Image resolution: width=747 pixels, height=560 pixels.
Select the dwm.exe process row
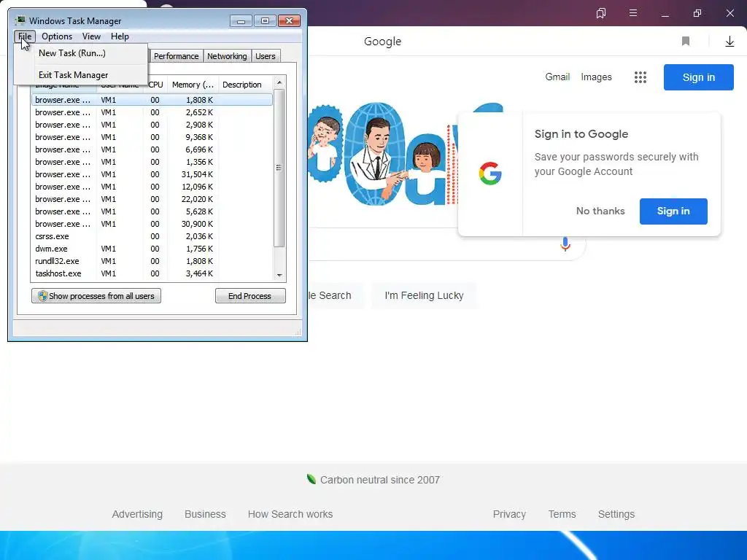pyautogui.click(x=152, y=249)
